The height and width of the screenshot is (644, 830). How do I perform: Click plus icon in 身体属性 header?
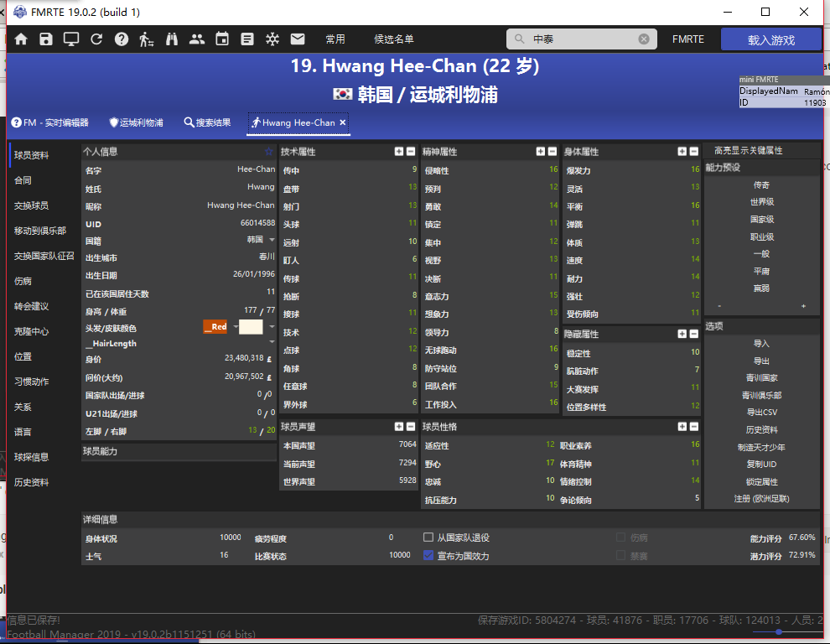[682, 152]
